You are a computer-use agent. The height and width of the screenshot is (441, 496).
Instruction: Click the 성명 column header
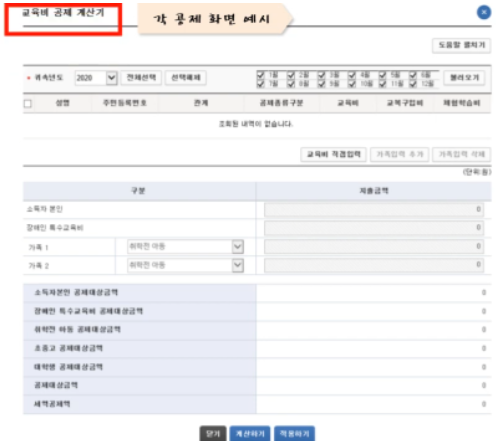pos(62,103)
